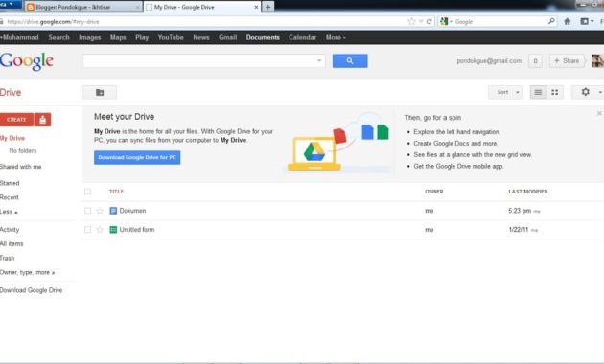Open the Dokumen file title
The width and height of the screenshot is (604, 364).
tap(132, 211)
